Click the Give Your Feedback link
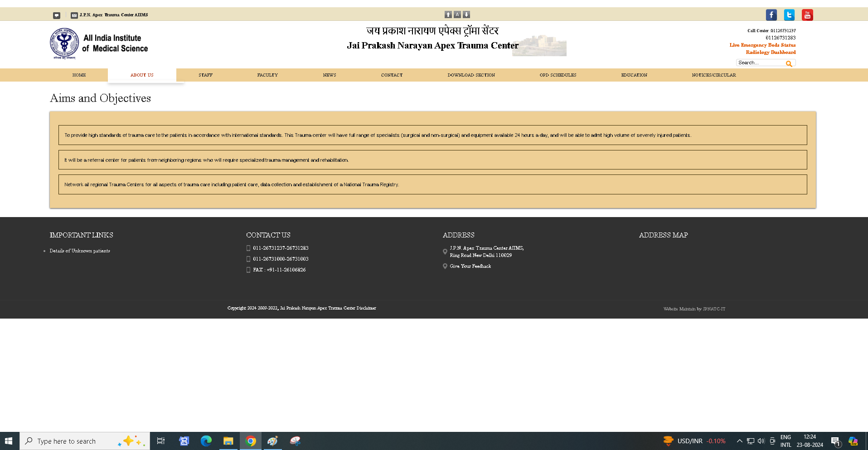Viewport: 868px width, 450px height. point(470,266)
